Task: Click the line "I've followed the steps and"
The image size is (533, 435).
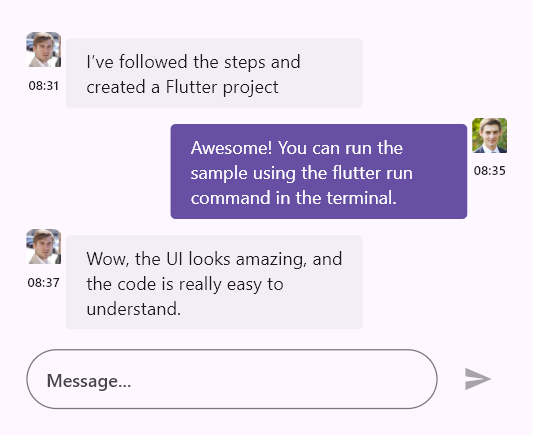Action: tap(193, 62)
